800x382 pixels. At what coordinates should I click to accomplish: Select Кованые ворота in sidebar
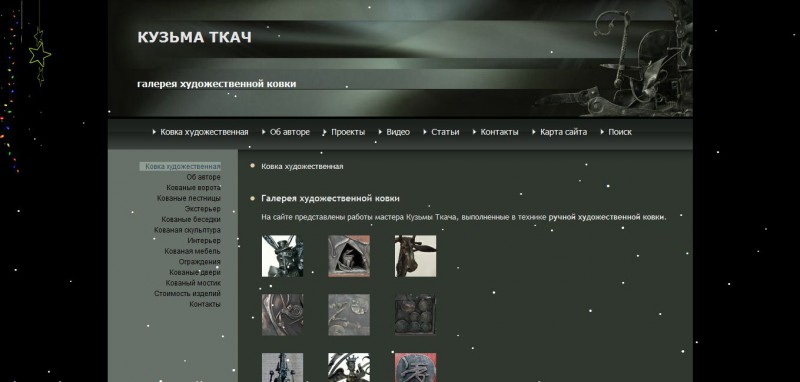tap(193, 188)
